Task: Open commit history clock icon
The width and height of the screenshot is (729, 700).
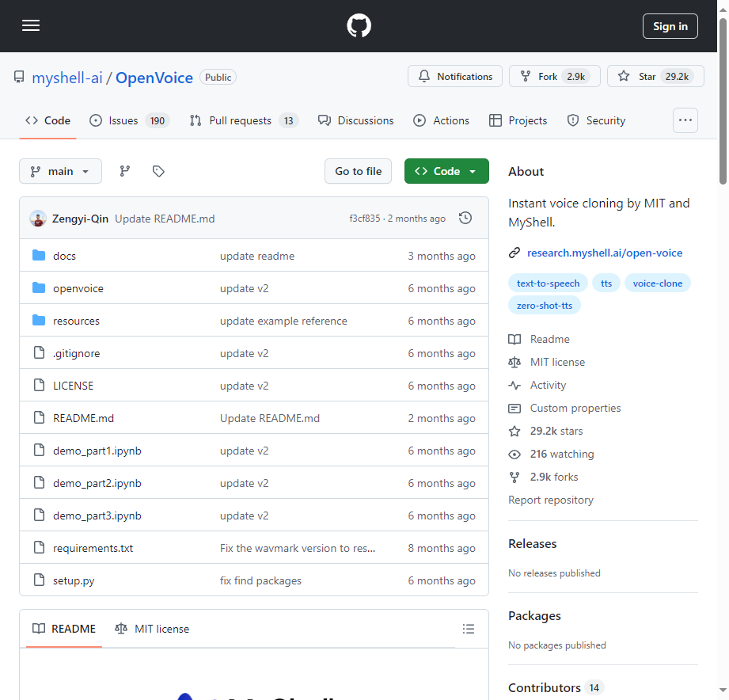Action: [465, 218]
